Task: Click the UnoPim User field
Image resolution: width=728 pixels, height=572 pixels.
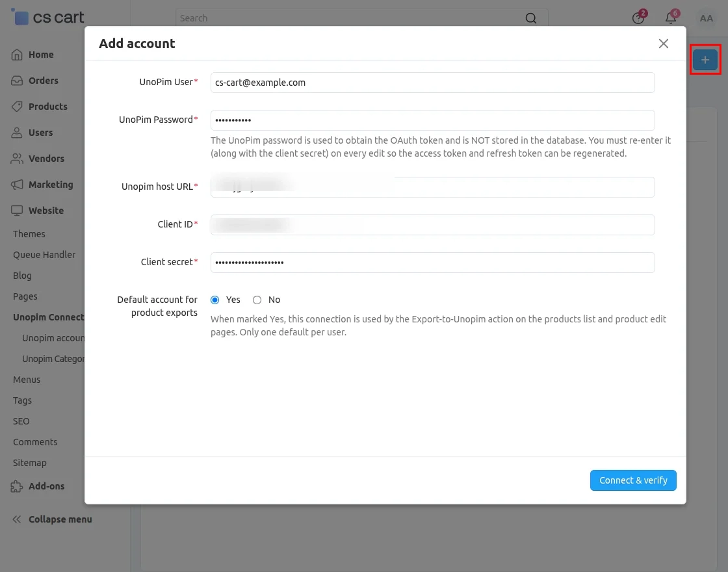Action: click(x=433, y=83)
